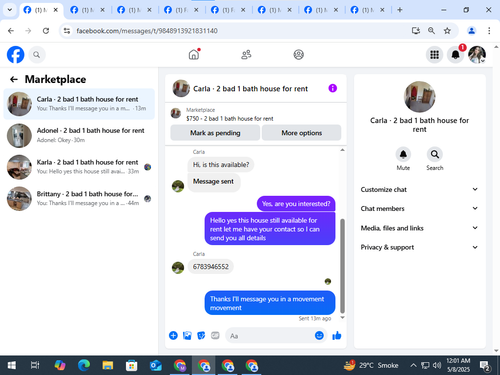Open the Windows Start button
The width and height of the screenshot is (500, 375).
pos(12,365)
